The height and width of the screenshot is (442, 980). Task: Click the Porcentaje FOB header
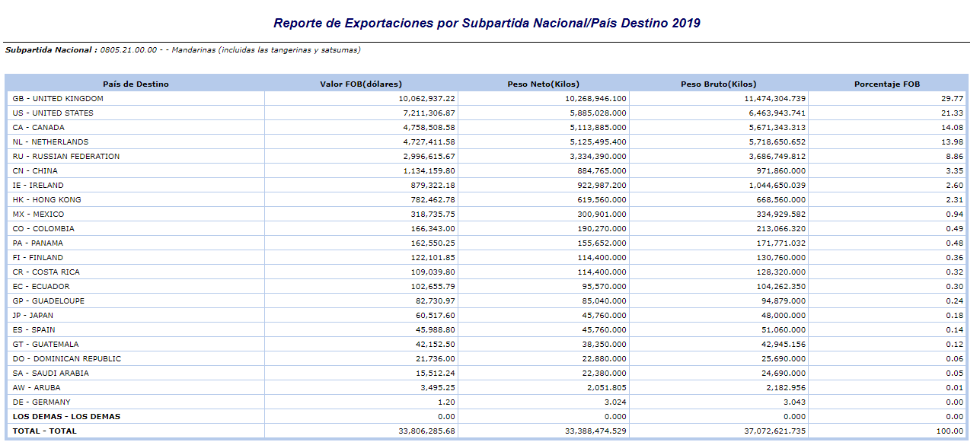click(886, 84)
